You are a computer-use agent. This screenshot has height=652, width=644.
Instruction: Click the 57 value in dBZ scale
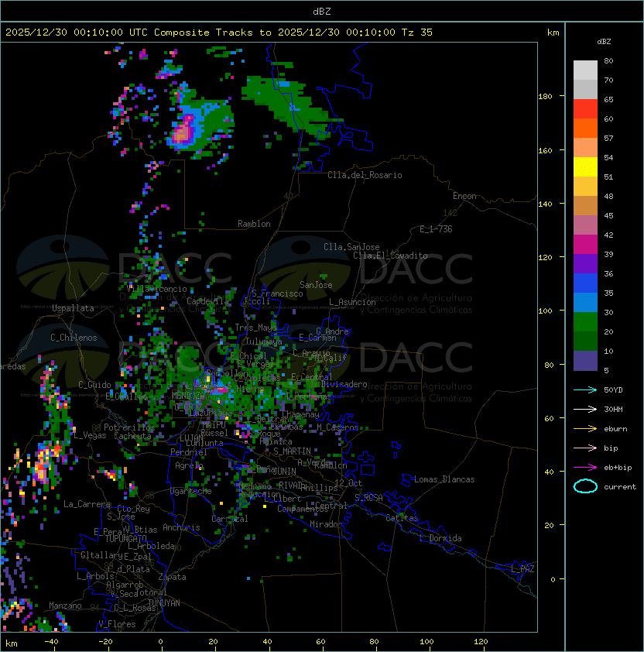click(x=608, y=138)
